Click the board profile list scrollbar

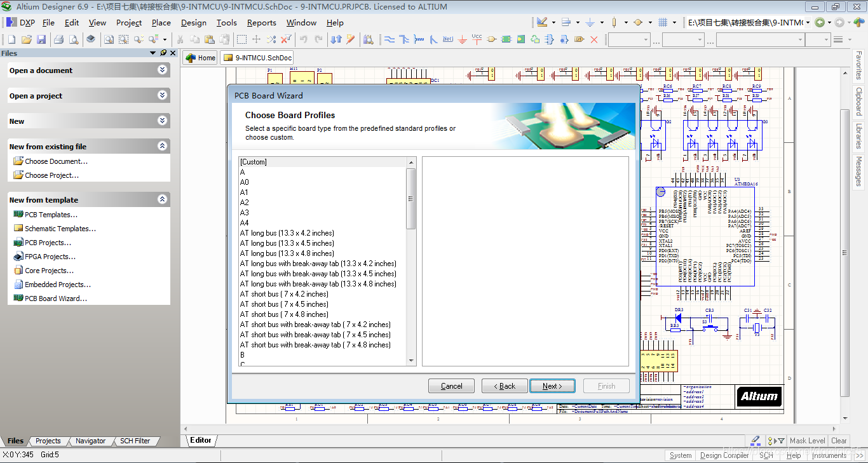[412, 198]
